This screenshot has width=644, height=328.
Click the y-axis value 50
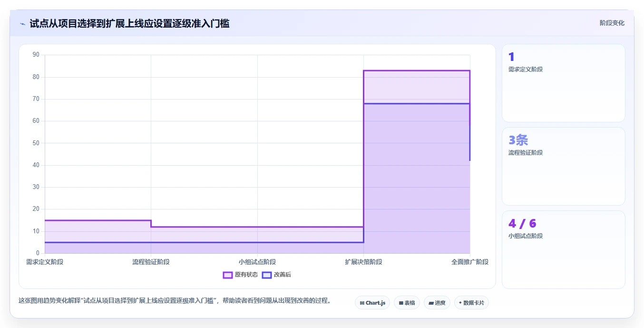click(x=36, y=143)
